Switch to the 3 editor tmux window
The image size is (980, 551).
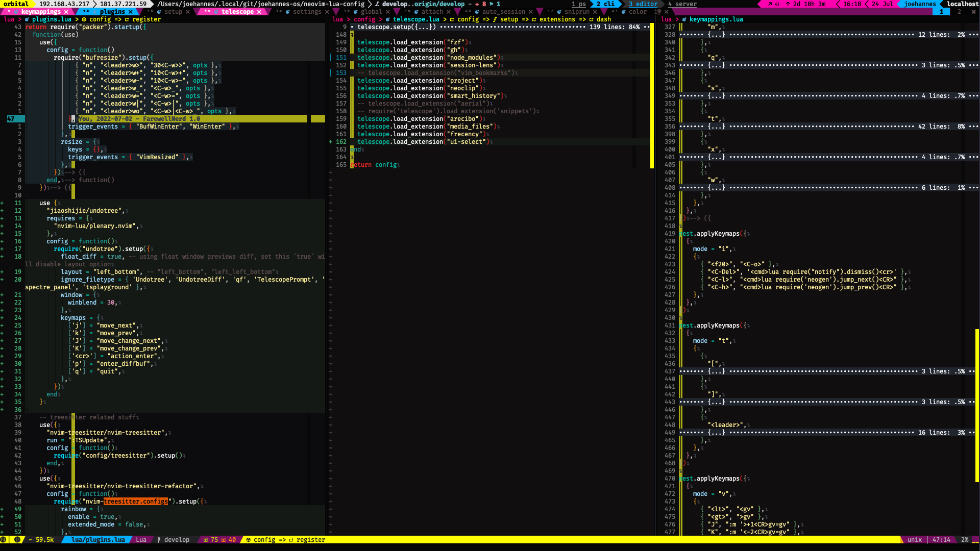[x=643, y=4]
